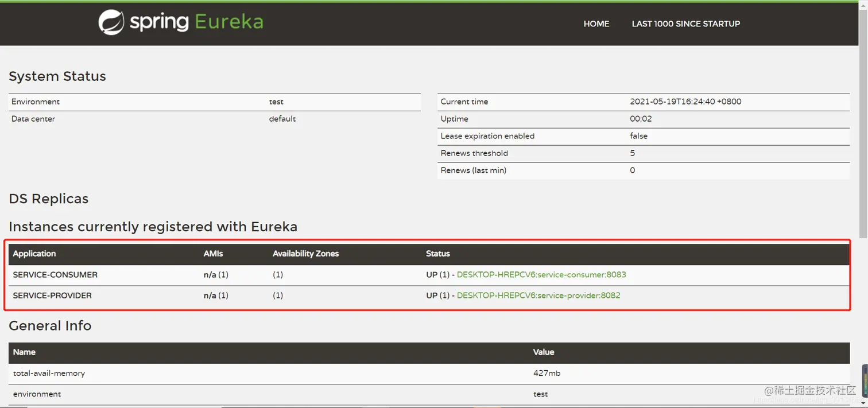
Task: Click the Spring Eureka logo
Action: point(180,22)
